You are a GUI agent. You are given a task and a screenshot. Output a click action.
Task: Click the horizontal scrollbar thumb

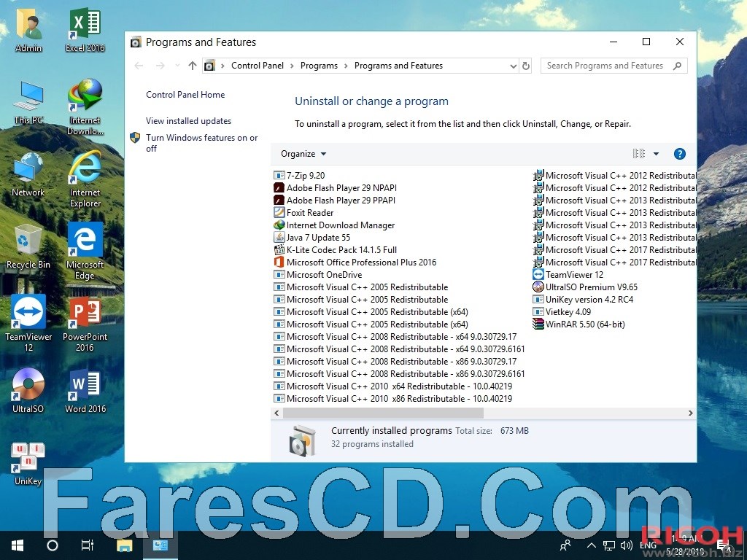pos(383,413)
